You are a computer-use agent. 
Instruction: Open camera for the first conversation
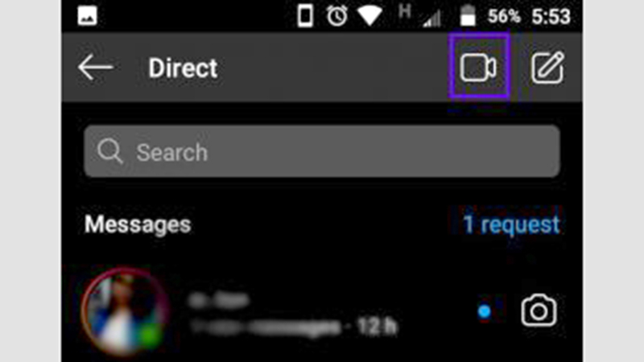[539, 311]
